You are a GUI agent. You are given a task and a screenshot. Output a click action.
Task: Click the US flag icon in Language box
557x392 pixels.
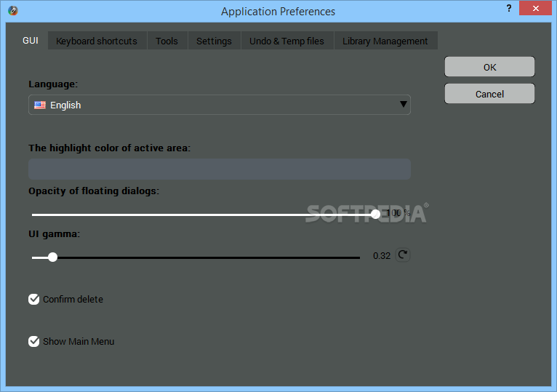tap(40, 105)
